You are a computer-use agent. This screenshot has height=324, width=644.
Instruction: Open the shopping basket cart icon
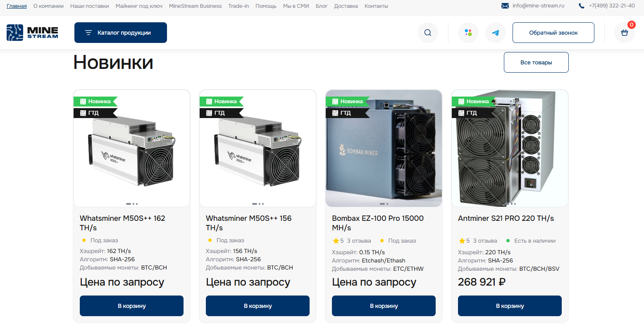click(625, 33)
